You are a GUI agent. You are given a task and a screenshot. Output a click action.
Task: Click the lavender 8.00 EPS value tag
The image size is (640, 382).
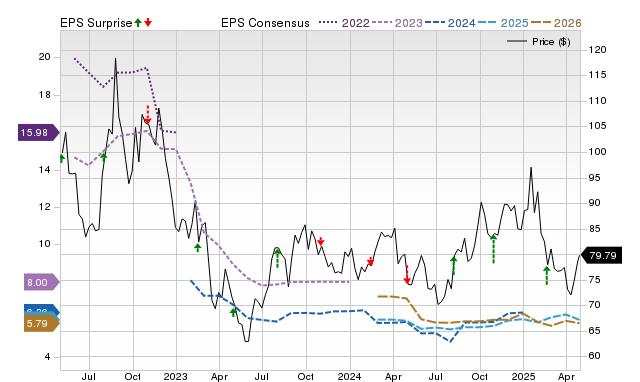coord(42,282)
